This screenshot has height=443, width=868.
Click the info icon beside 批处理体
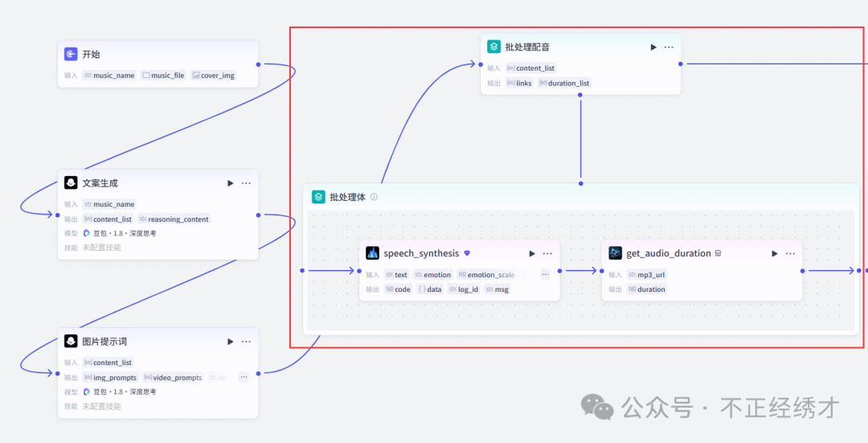tap(374, 197)
